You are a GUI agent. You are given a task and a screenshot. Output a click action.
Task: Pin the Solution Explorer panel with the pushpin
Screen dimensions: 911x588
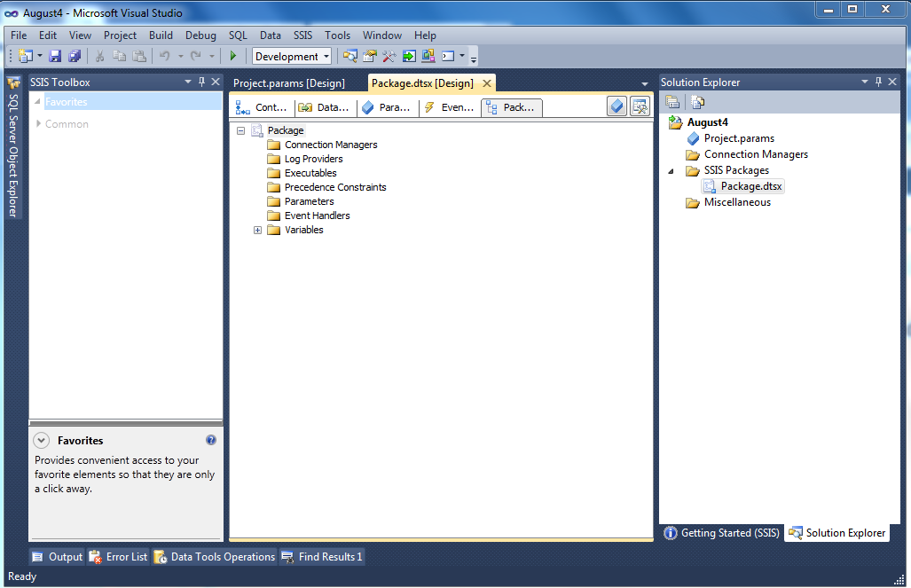(x=878, y=82)
